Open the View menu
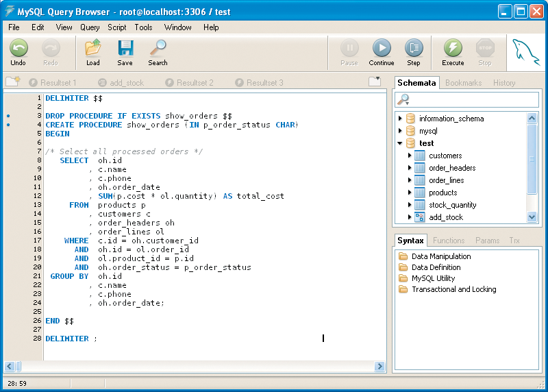The image size is (548, 392). (x=64, y=27)
